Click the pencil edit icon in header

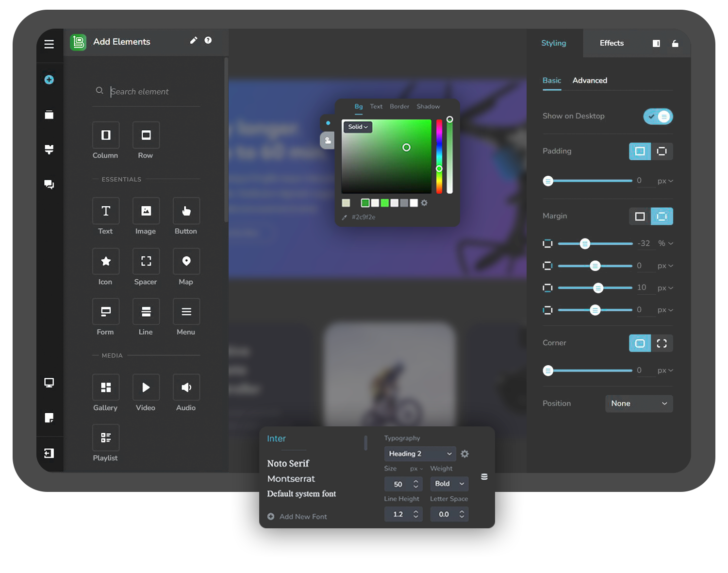194,40
